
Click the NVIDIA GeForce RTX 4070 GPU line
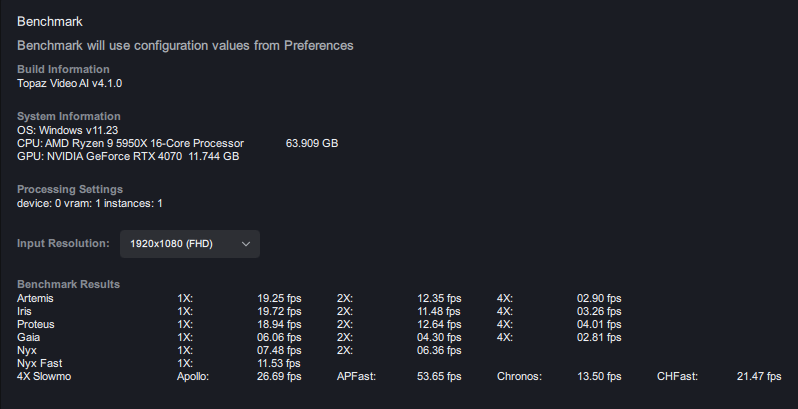click(128, 156)
